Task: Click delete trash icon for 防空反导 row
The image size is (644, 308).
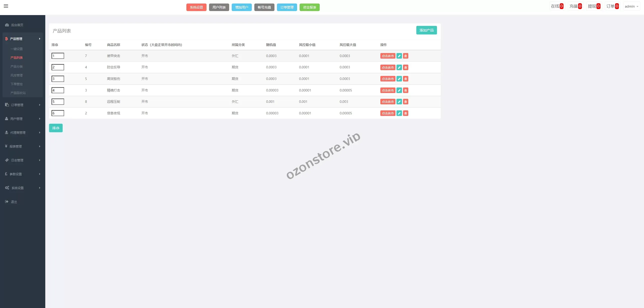Action: [406, 67]
